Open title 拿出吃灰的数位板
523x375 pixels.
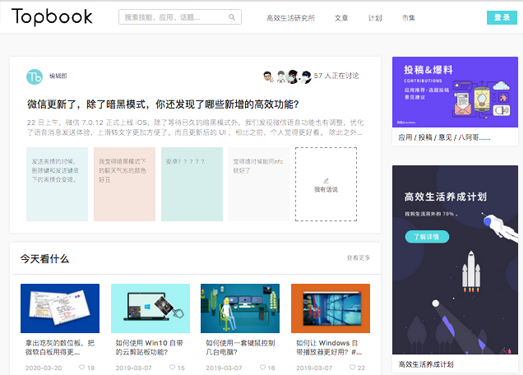click(60, 348)
